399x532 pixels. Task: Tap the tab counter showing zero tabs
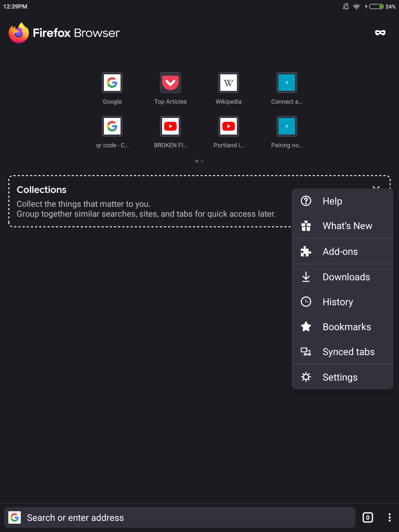[368, 517]
